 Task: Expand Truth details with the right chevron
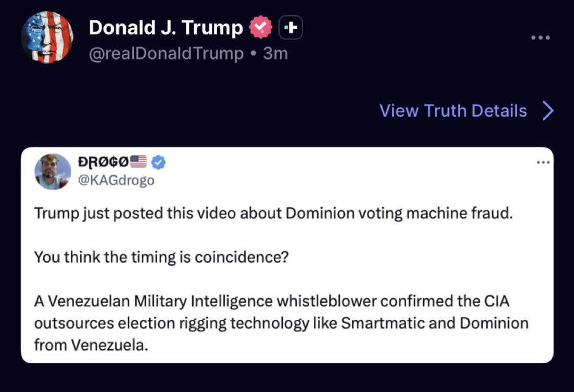coord(547,111)
